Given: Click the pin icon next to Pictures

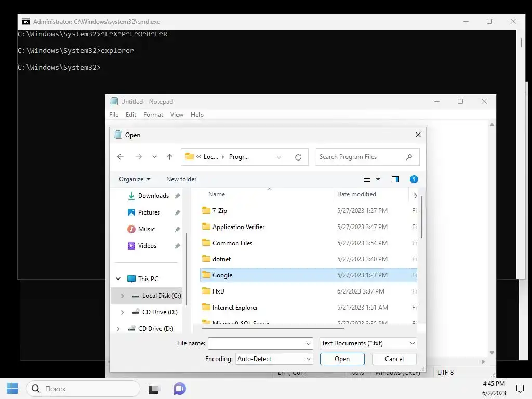Looking at the screenshot, I should coord(177,212).
